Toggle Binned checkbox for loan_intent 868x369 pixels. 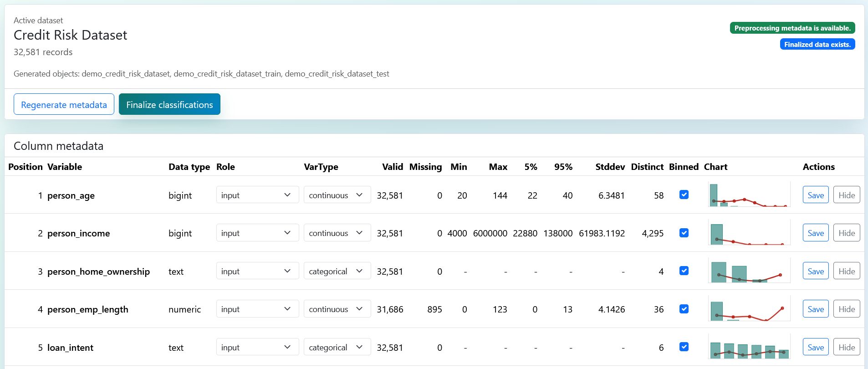[x=684, y=347]
